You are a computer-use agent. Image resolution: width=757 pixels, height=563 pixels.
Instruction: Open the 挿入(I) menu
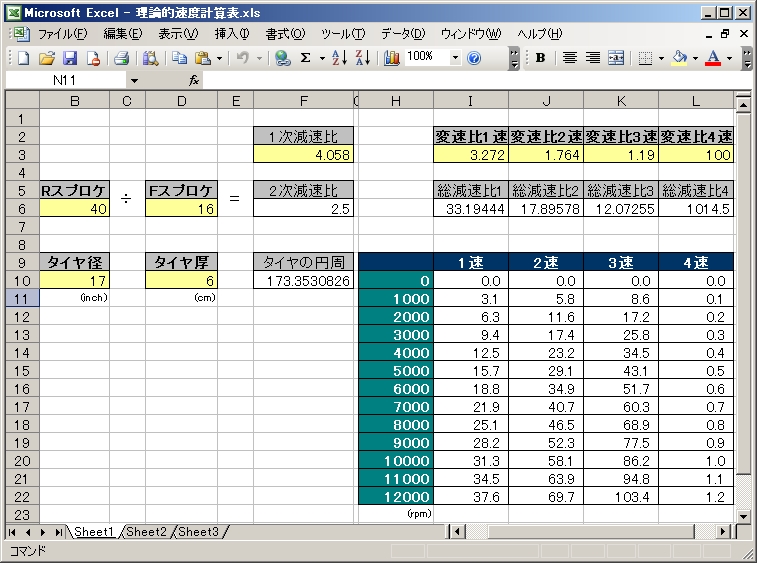232,34
